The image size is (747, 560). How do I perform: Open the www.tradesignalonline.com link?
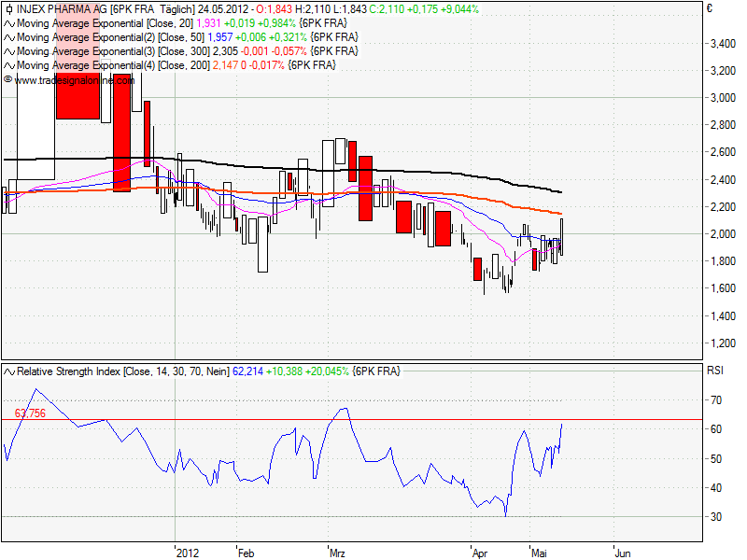pyautogui.click(x=75, y=80)
